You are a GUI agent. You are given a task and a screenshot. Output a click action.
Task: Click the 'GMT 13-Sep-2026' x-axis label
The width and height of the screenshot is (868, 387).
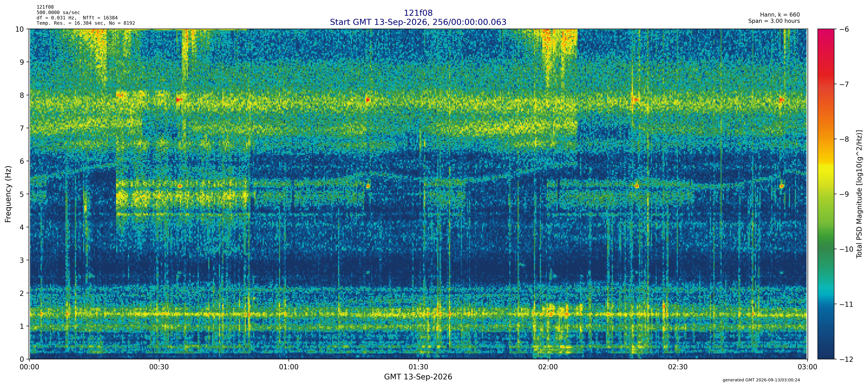pos(418,377)
